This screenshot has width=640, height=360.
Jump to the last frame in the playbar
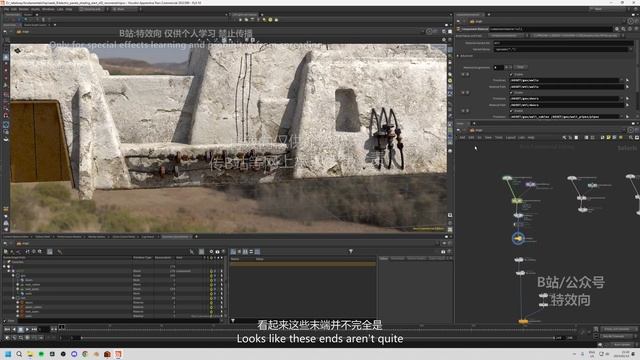tap(34, 329)
